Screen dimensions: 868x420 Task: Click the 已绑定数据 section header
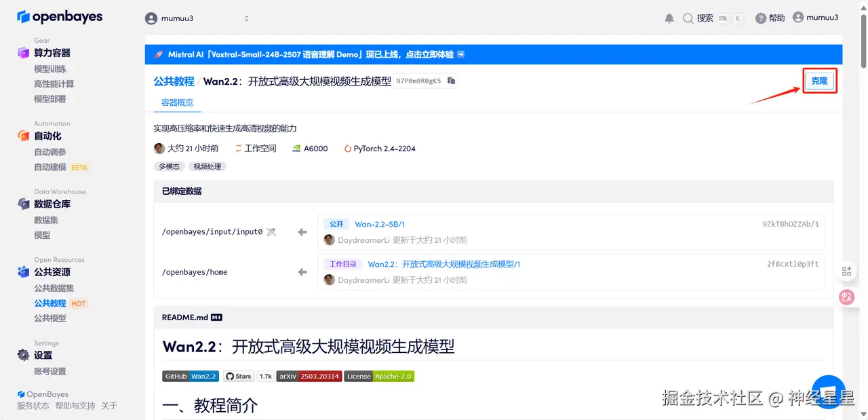pyautogui.click(x=494, y=191)
